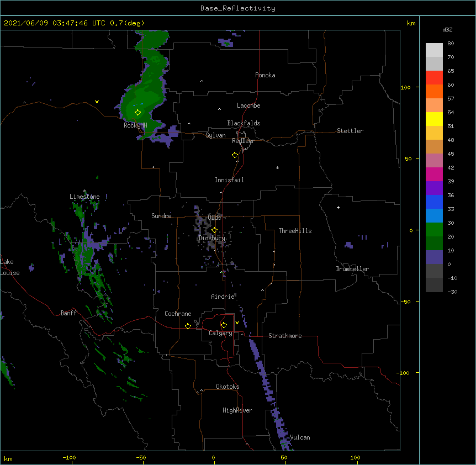Select the Cochrane label

click(x=178, y=314)
